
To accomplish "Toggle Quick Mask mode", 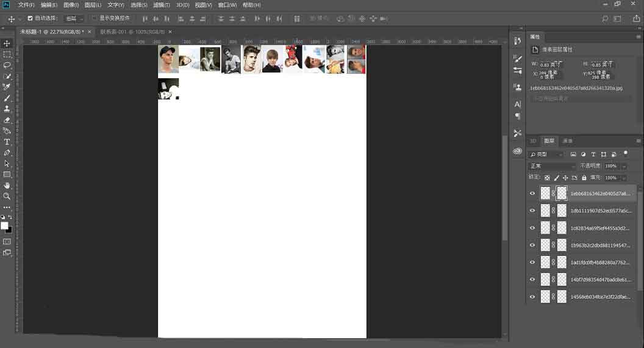I will [x=7, y=241].
